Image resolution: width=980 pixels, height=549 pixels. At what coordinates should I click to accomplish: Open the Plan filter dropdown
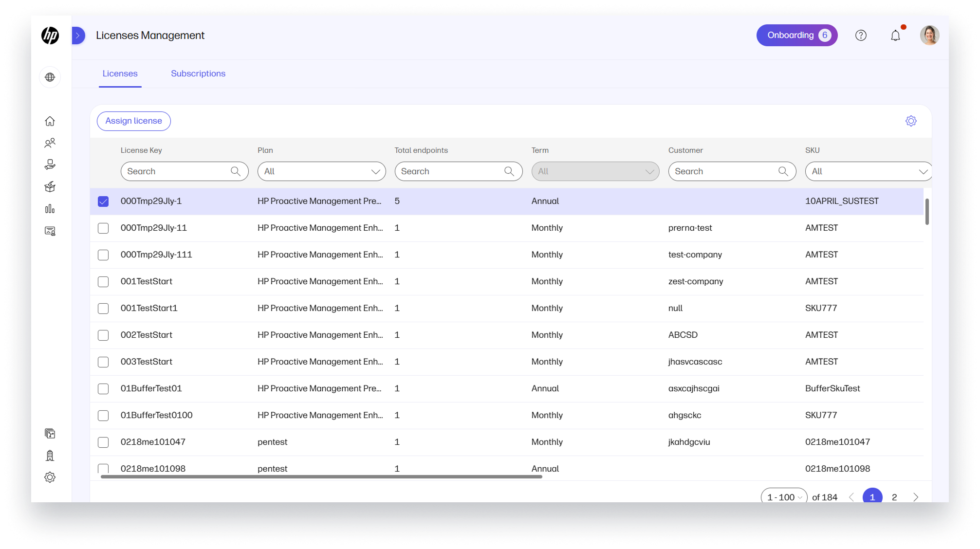pyautogui.click(x=321, y=171)
